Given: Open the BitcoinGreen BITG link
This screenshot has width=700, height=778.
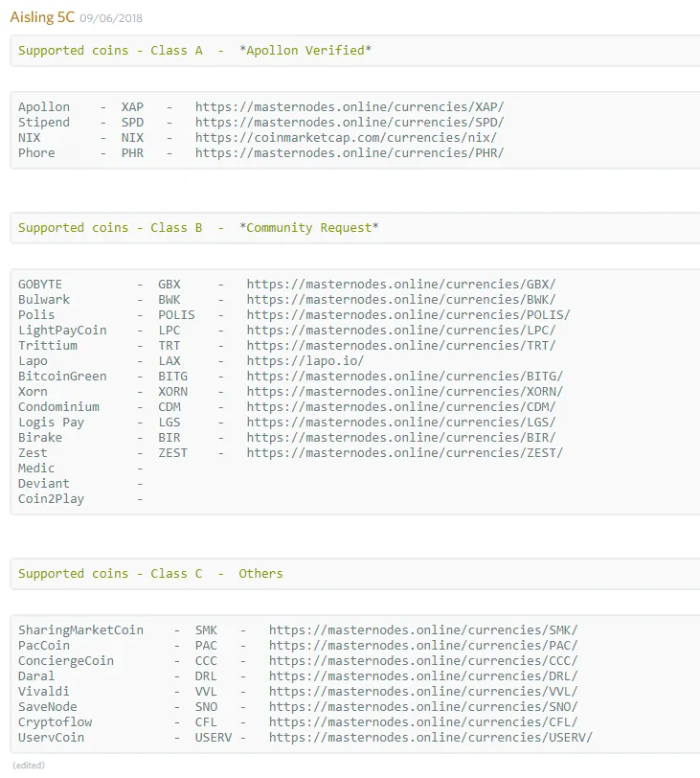Looking at the screenshot, I should 405,377.
